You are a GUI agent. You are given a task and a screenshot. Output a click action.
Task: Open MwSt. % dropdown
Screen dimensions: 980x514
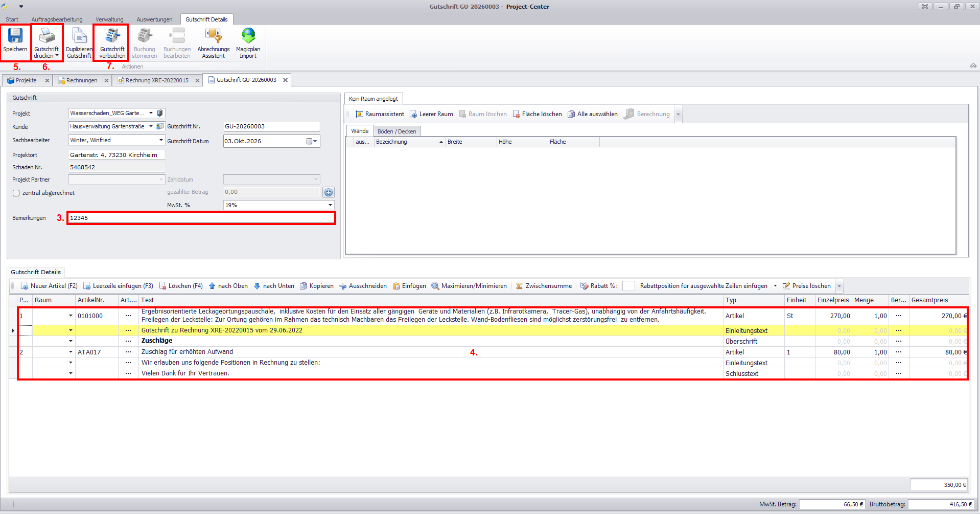pyautogui.click(x=330, y=205)
